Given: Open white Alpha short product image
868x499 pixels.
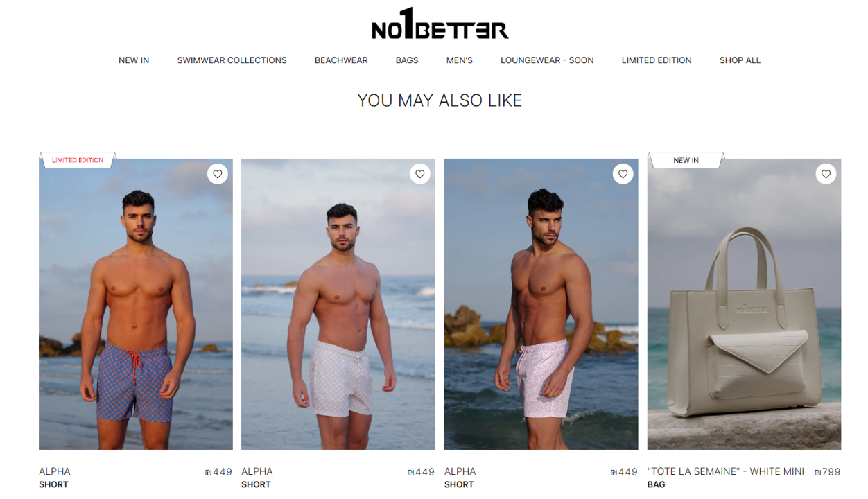Looking at the screenshot, I should [x=338, y=304].
